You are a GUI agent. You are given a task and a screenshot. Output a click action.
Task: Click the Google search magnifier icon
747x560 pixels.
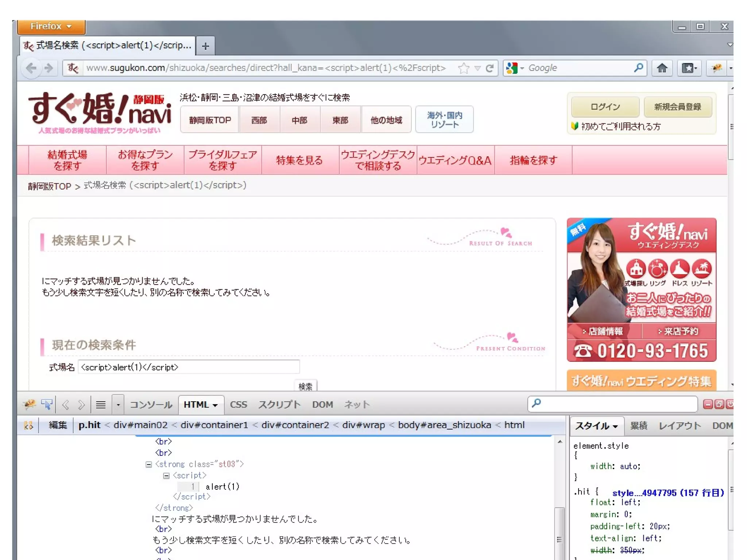(638, 68)
